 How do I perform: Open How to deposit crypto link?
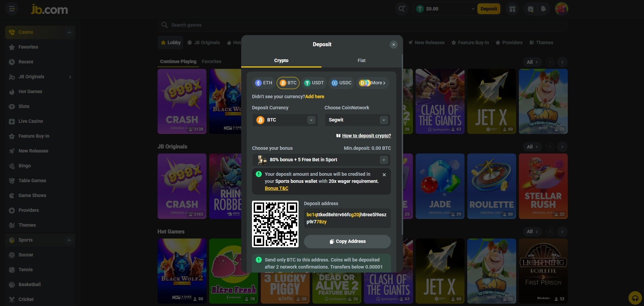coord(366,136)
